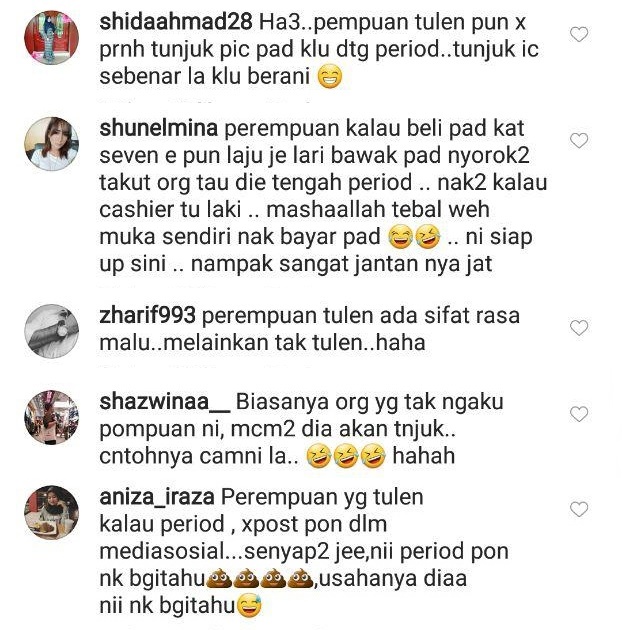Open the zharif993 username link
The image size is (622, 630).
tap(147, 316)
